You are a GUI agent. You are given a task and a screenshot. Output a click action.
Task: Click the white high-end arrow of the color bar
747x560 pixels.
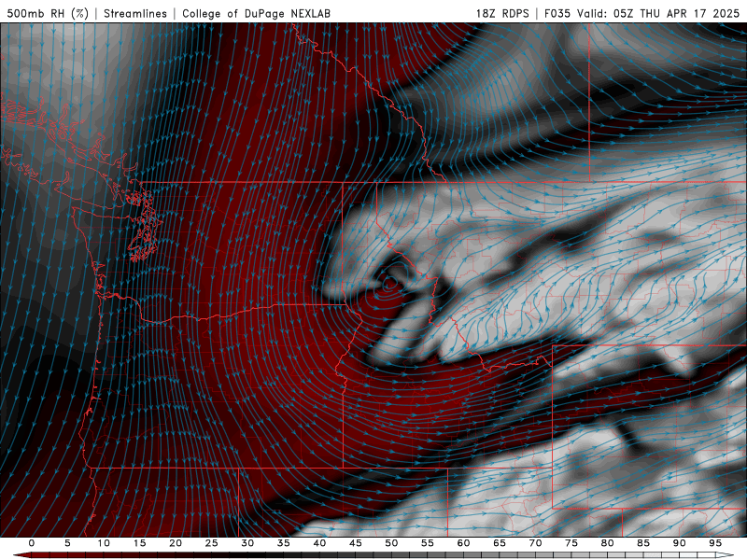tap(725, 555)
